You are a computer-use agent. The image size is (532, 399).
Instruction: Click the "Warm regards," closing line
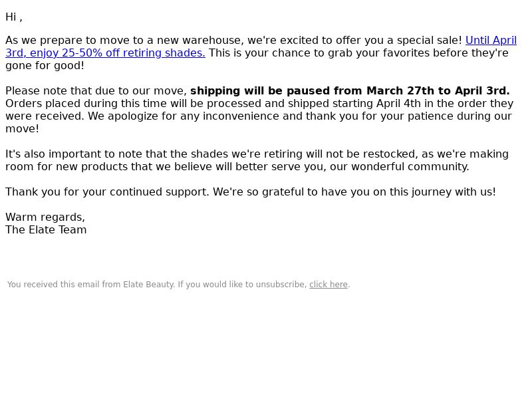[x=45, y=217]
